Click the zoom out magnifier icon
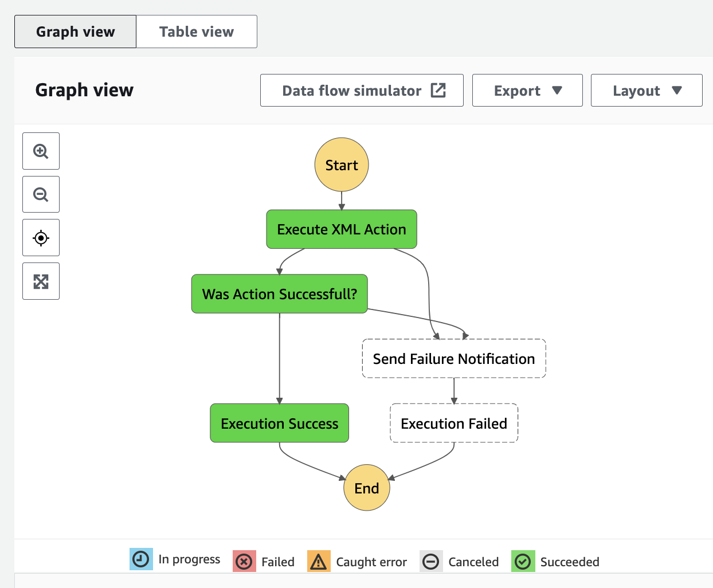 point(41,194)
